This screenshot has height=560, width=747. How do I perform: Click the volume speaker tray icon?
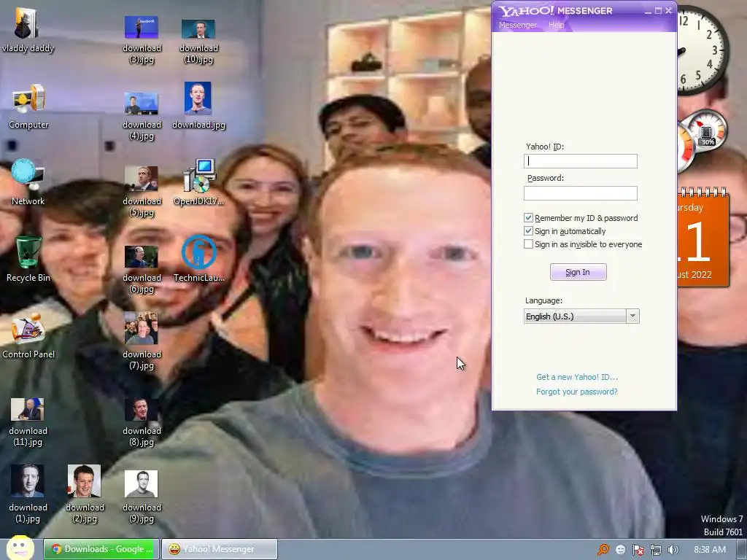(x=673, y=550)
